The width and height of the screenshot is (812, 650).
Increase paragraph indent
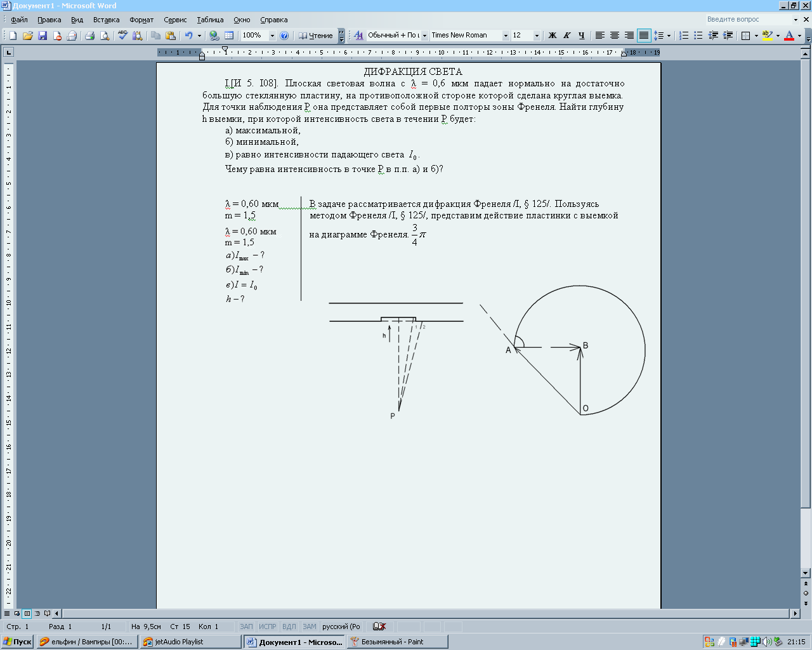[728, 36]
